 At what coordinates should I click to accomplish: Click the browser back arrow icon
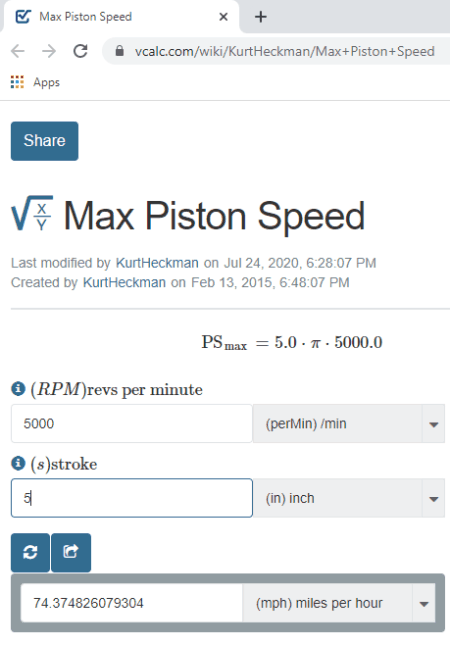18,51
